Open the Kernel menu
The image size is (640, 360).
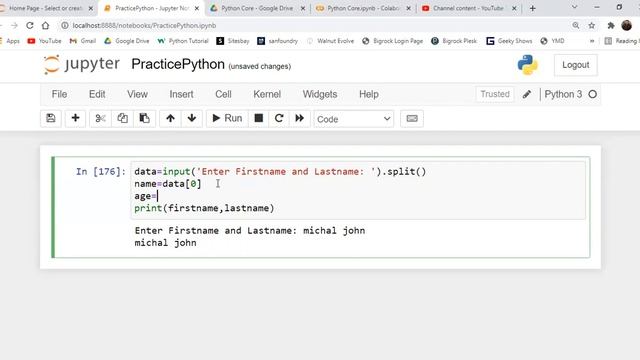267,94
